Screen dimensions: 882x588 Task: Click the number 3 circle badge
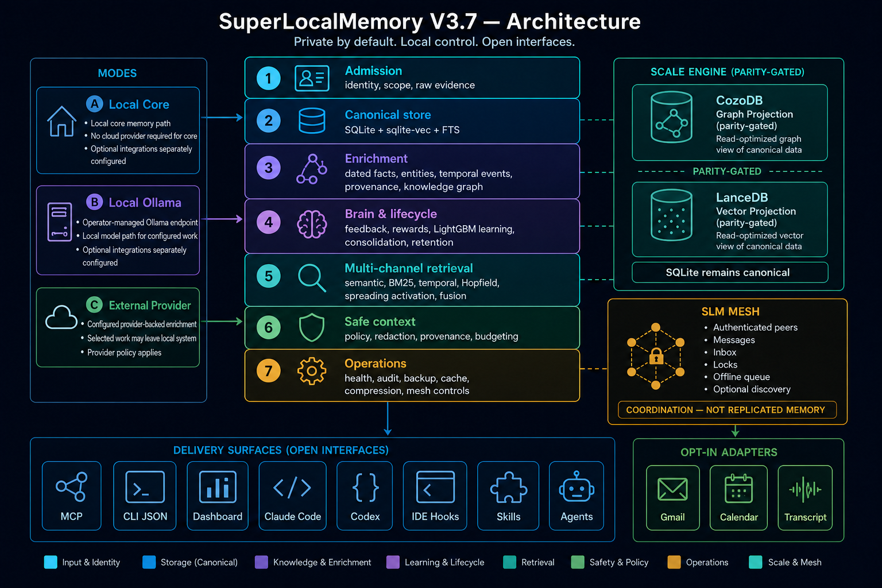coord(269,168)
